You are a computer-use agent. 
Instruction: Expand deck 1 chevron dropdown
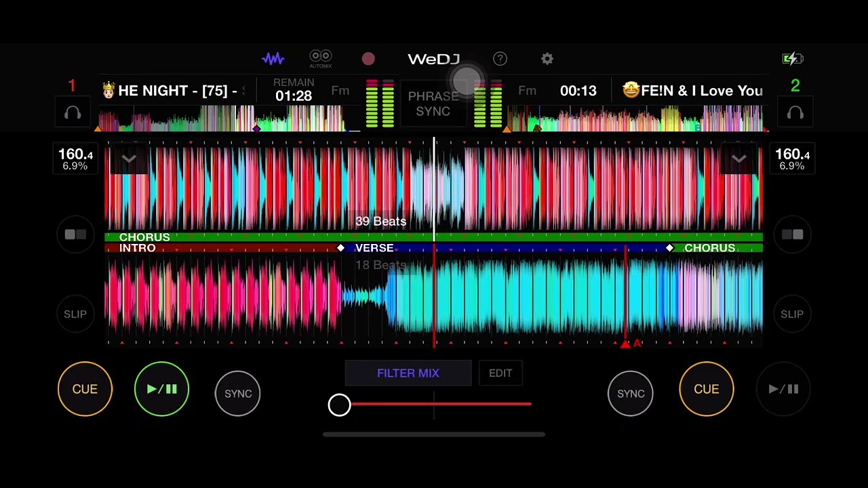[x=129, y=159]
